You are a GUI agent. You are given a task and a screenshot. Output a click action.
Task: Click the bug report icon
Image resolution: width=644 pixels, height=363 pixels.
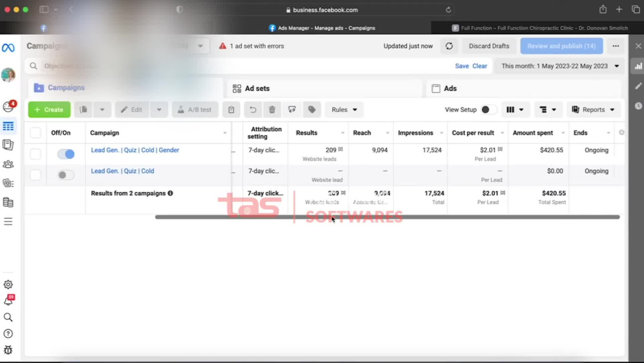click(x=8, y=350)
